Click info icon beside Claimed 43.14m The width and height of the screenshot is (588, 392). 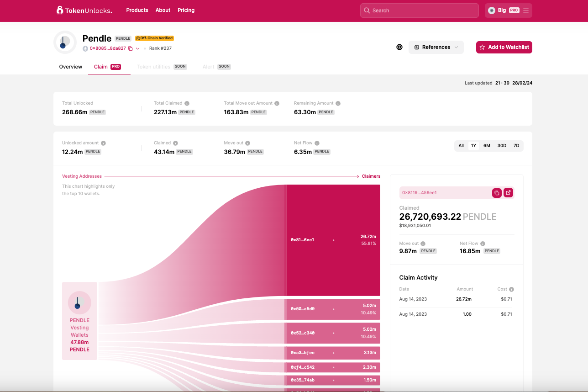coord(175,143)
